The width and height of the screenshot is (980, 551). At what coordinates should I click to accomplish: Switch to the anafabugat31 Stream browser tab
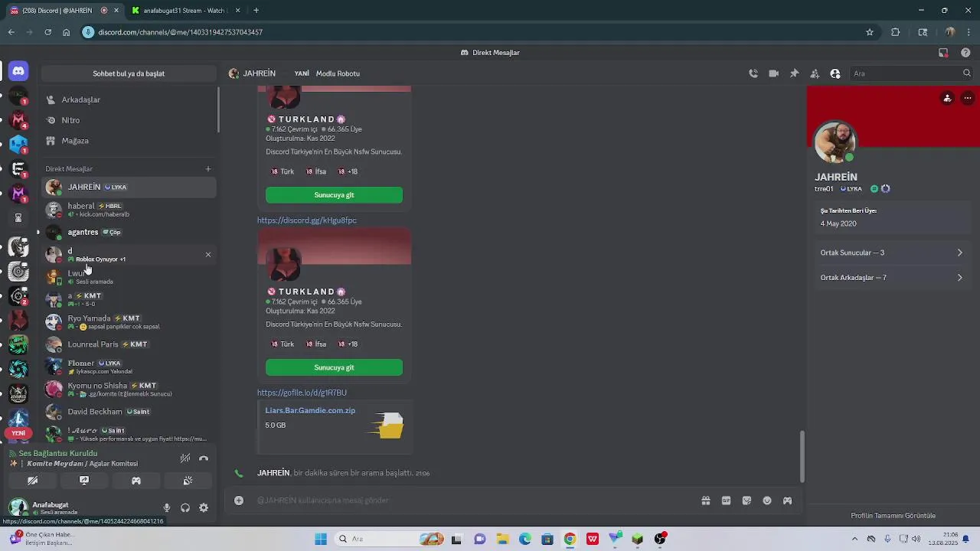184,11
